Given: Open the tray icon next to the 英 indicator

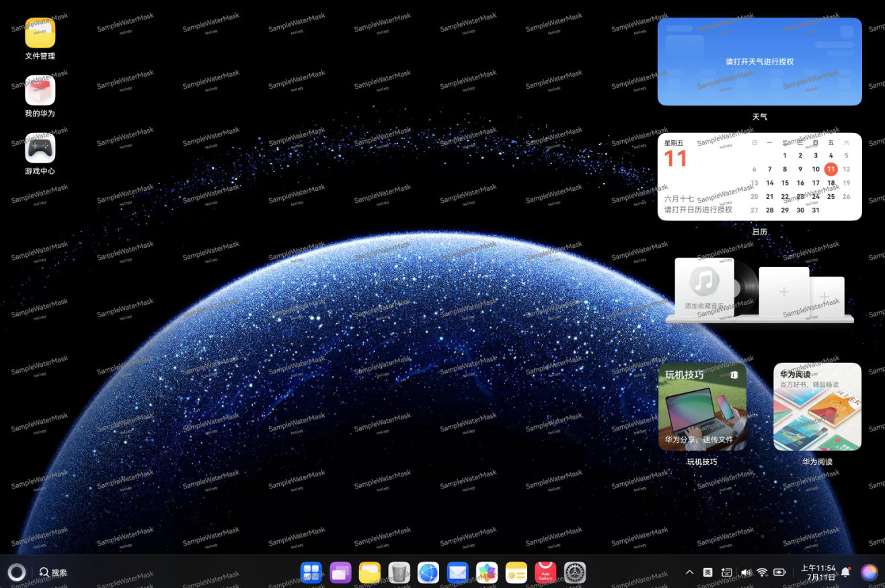Looking at the screenshot, I should (x=726, y=573).
